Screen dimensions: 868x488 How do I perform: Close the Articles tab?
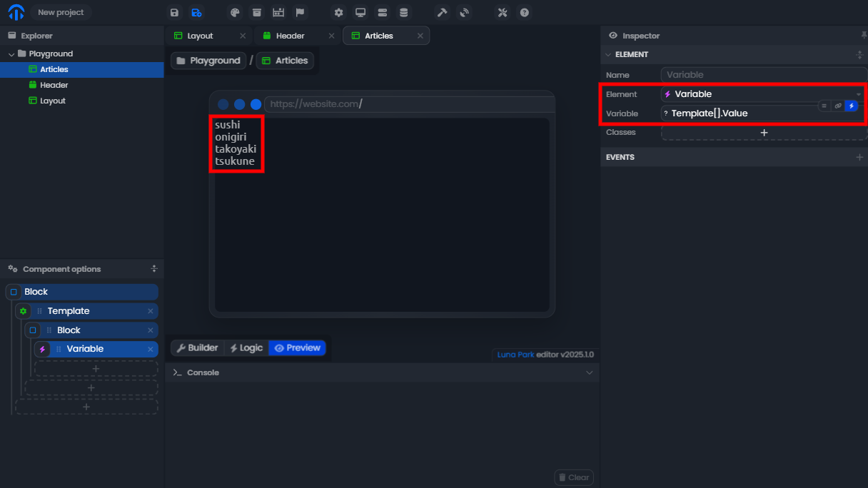(420, 36)
